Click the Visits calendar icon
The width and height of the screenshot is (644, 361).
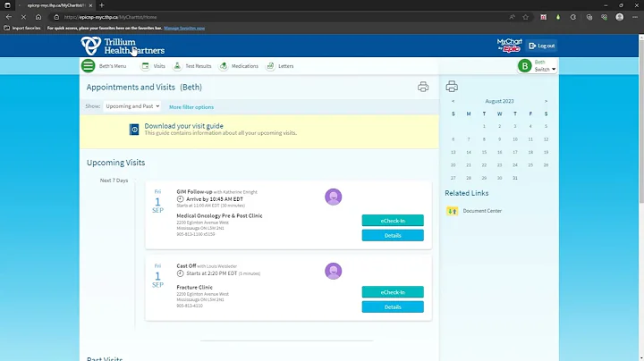coord(146,65)
